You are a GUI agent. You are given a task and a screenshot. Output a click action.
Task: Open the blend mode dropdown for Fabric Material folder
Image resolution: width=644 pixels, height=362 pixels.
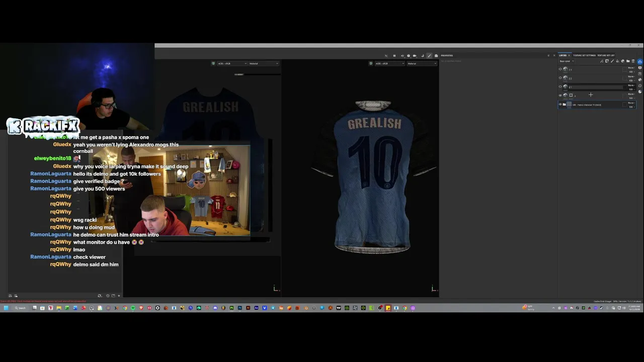tap(631, 103)
